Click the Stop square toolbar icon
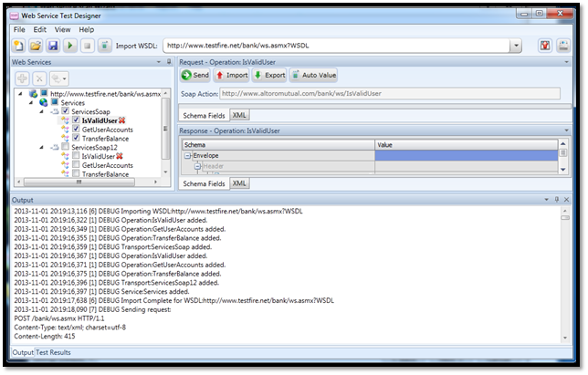This screenshot has width=588, height=375. pyautogui.click(x=87, y=46)
